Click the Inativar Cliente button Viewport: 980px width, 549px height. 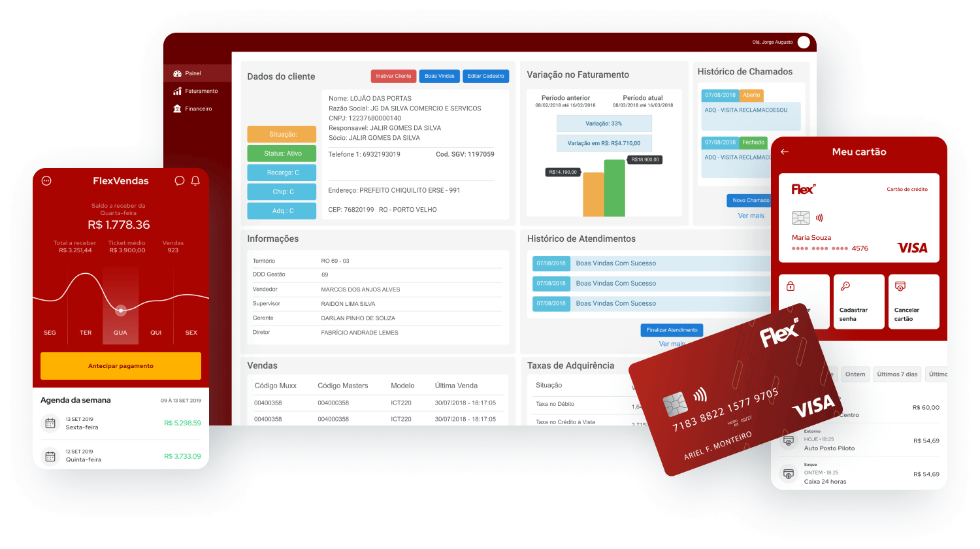coord(393,76)
